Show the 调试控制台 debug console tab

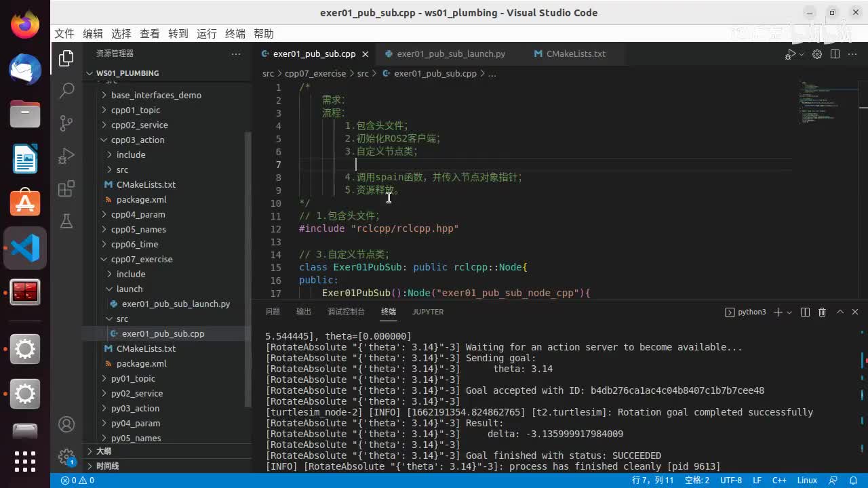346,312
